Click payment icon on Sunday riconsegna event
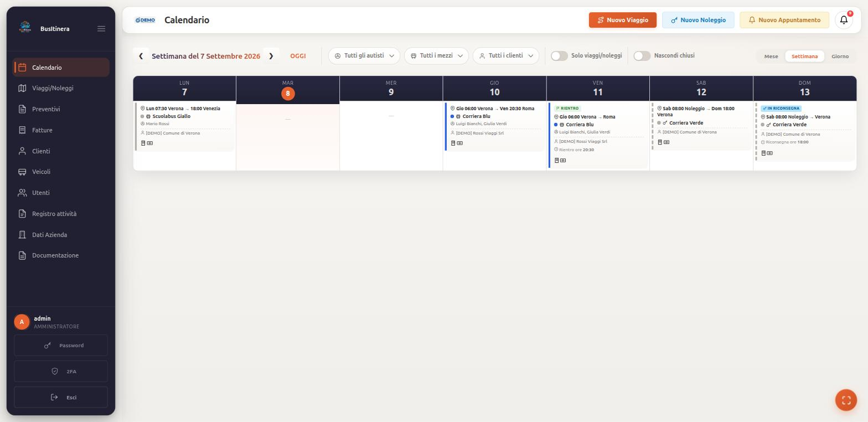Image resolution: width=868 pixels, height=422 pixels. point(770,153)
